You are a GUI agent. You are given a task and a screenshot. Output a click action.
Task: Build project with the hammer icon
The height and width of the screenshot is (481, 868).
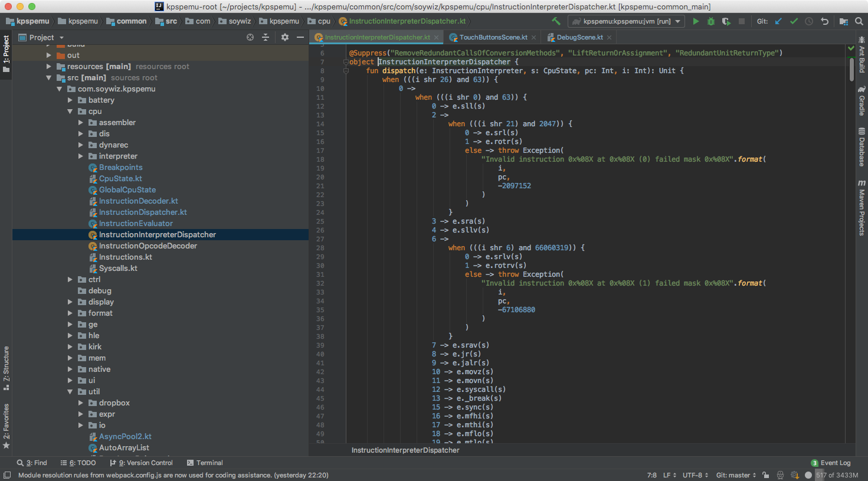(x=556, y=21)
